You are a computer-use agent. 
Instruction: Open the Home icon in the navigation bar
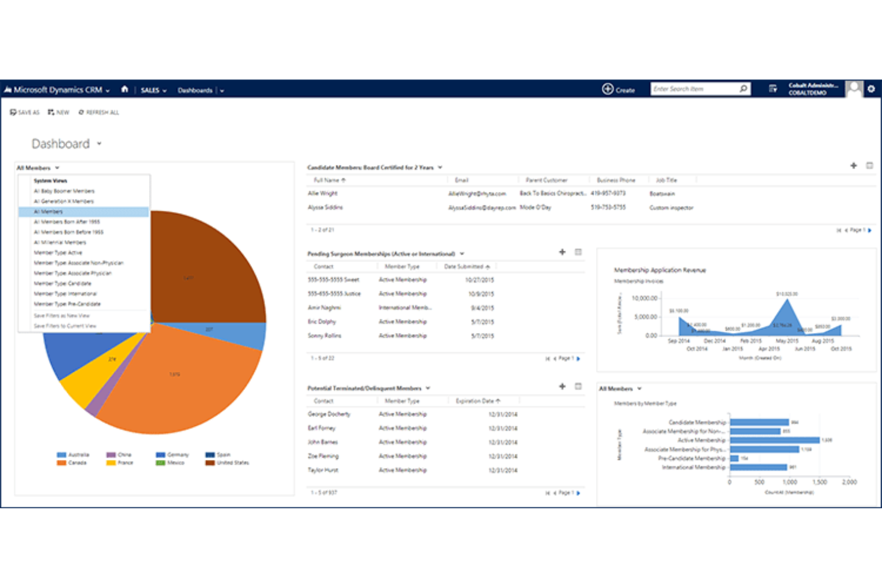pos(124,89)
